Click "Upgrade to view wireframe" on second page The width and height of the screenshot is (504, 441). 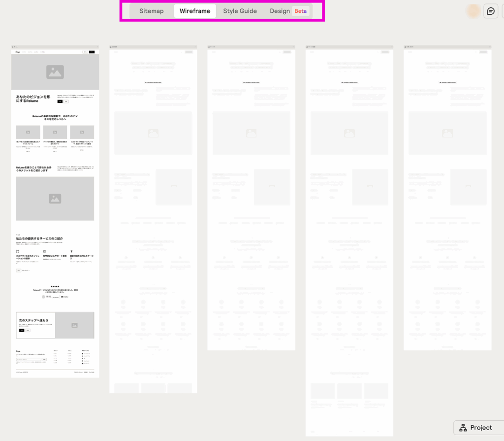pyautogui.click(x=153, y=82)
